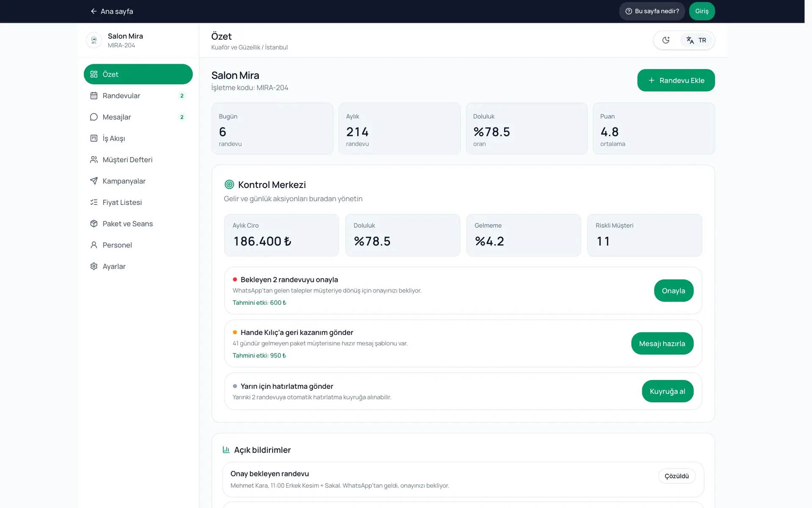
Task: Open the Özet menu item
Action: 138,74
